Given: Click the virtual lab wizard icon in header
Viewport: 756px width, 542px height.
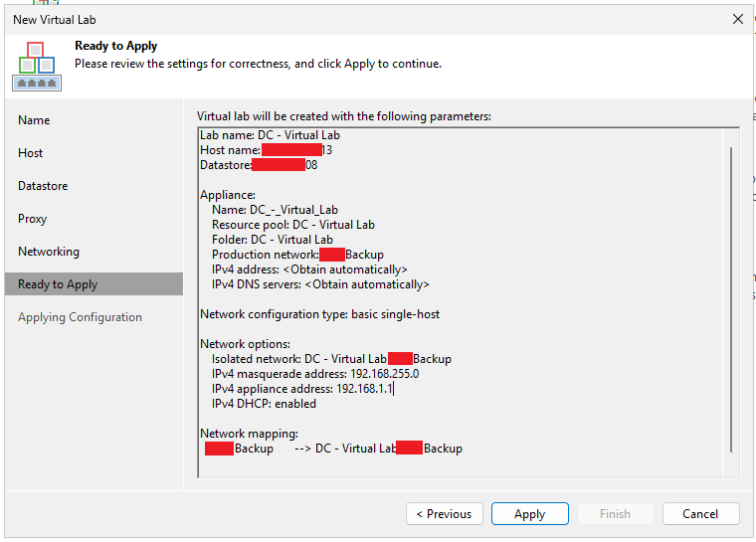Looking at the screenshot, I should 36,65.
